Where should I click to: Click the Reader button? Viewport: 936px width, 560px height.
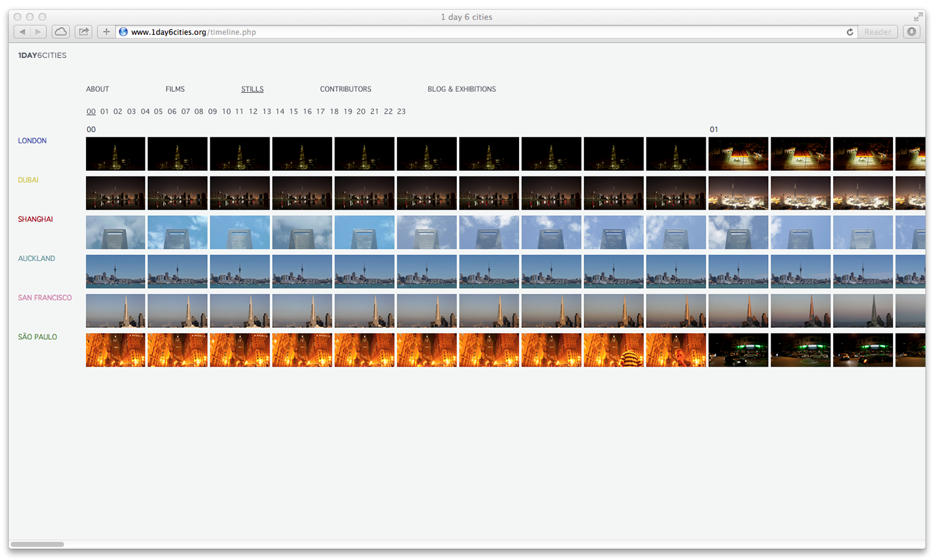pos(877,32)
